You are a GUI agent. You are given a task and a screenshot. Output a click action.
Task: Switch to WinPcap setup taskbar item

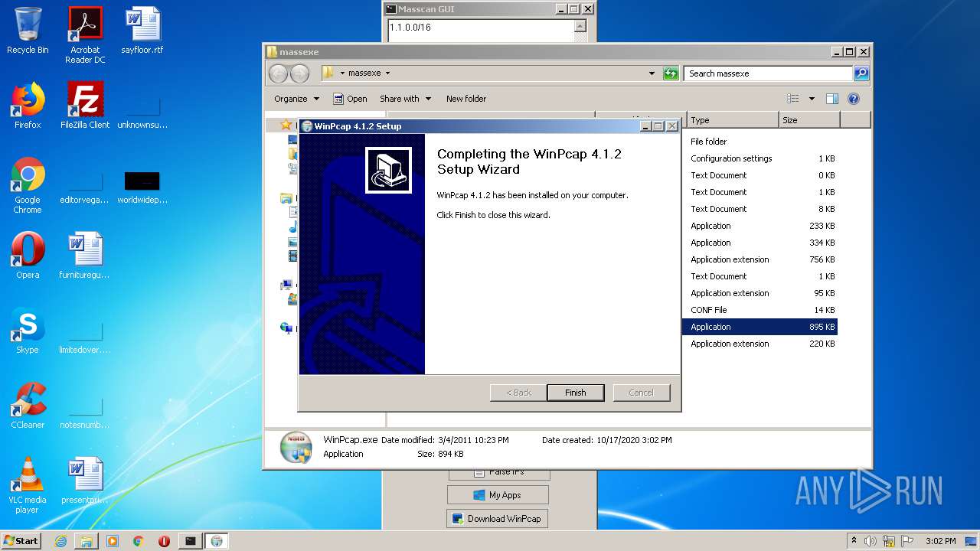point(217,541)
